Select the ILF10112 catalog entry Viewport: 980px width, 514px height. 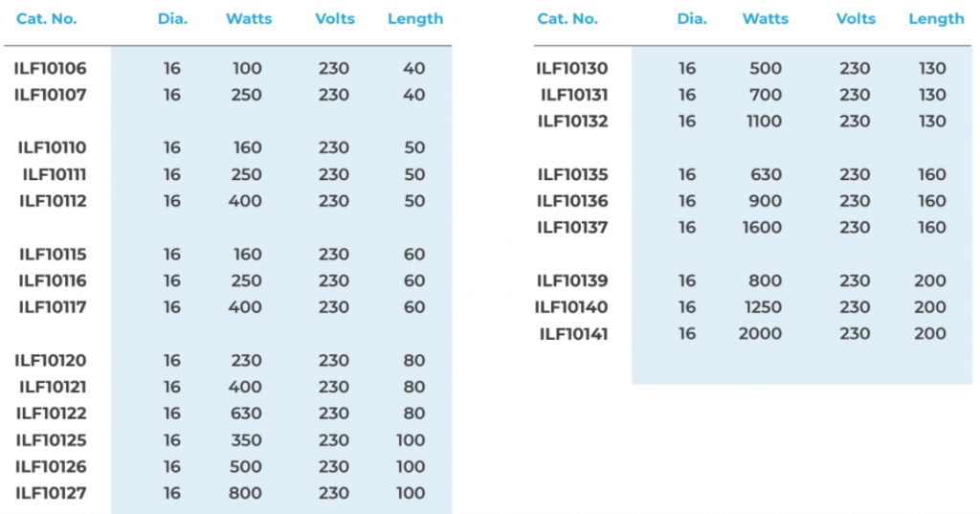click(x=53, y=201)
